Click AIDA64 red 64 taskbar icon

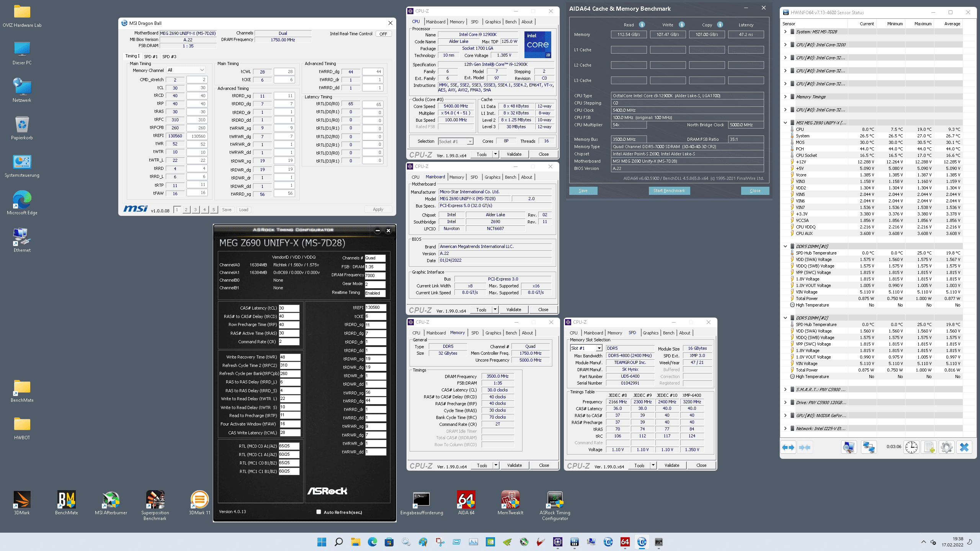(x=625, y=542)
